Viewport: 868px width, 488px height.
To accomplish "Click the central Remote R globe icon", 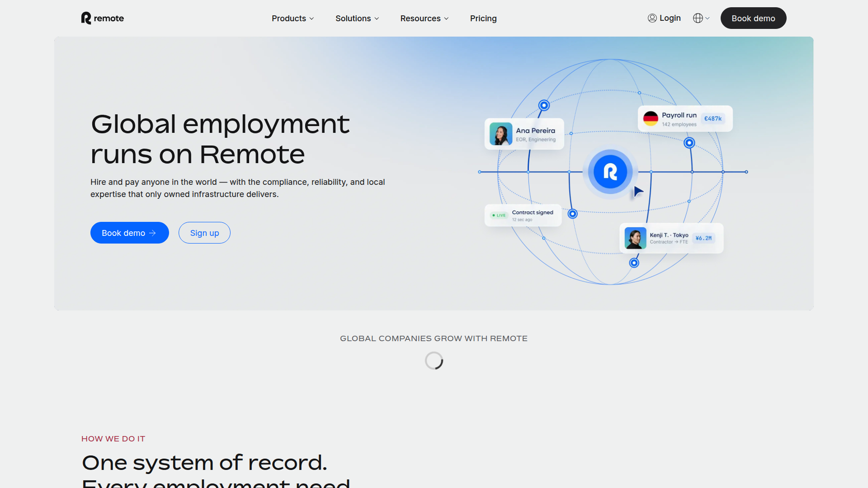I will coord(610,172).
